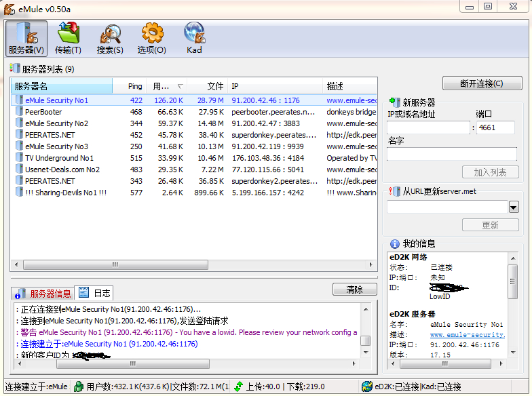Focus the server.met URL input box
Screen dimensions: 532x396
(x=448, y=207)
